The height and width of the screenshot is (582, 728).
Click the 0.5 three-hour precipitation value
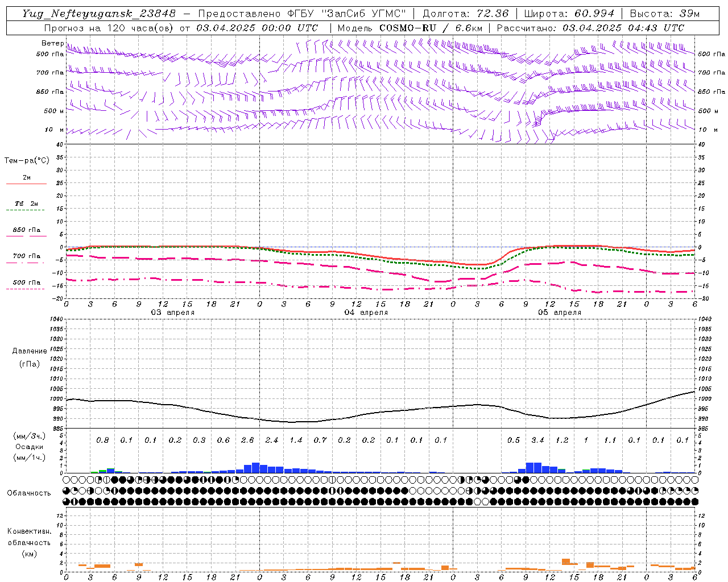tap(514, 440)
